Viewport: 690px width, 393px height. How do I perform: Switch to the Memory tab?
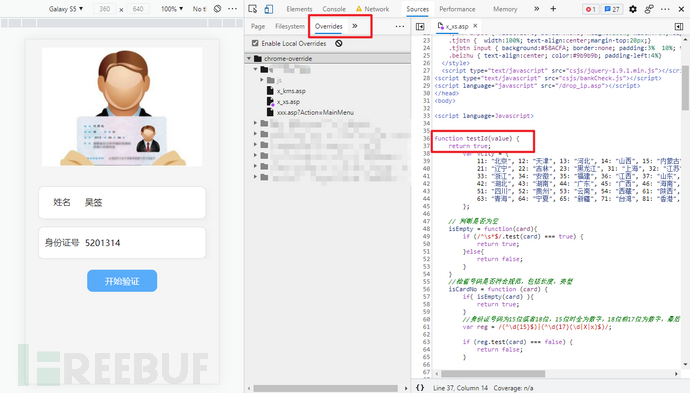point(505,9)
